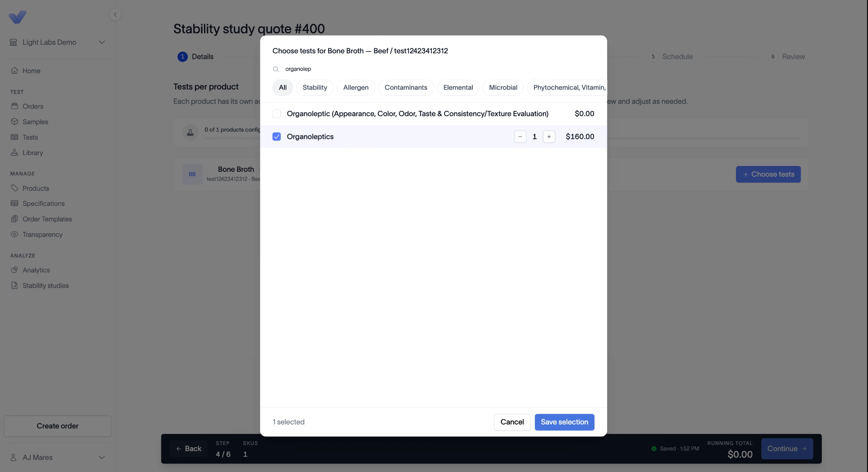Expand the AJ Mares account menu chevron
Viewport: 868px width, 472px height.
point(102,458)
